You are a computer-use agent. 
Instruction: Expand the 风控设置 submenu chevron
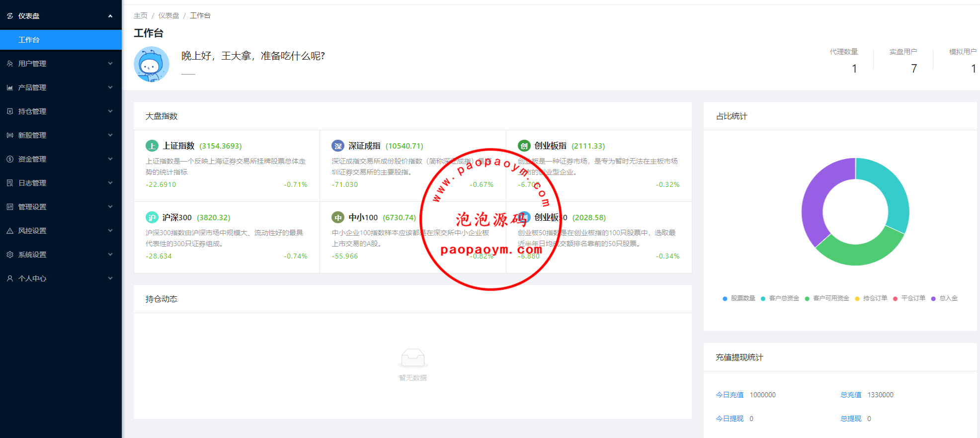tap(110, 231)
